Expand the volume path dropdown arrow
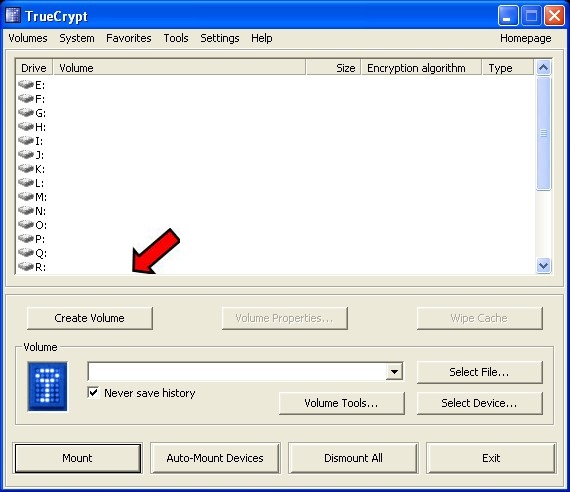The height and width of the screenshot is (492, 570). [x=394, y=372]
